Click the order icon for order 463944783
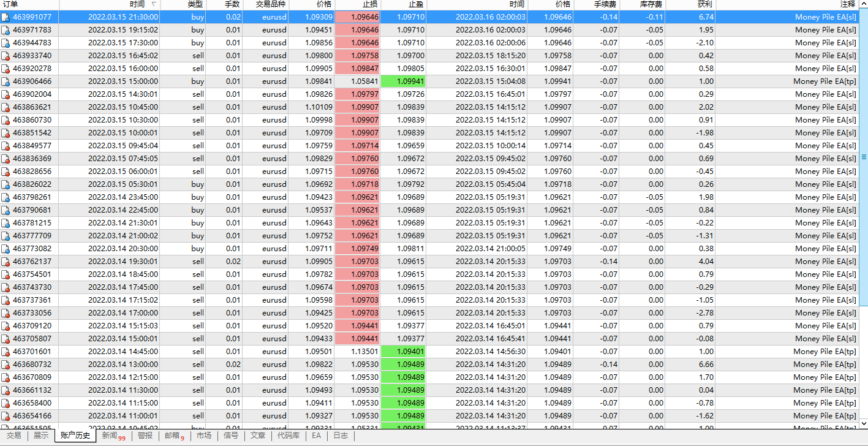Image resolution: width=868 pixels, height=446 pixels. pos(6,43)
